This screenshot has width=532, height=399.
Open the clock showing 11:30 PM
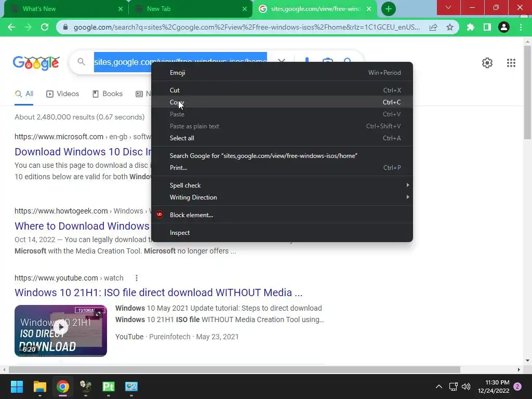(494, 387)
